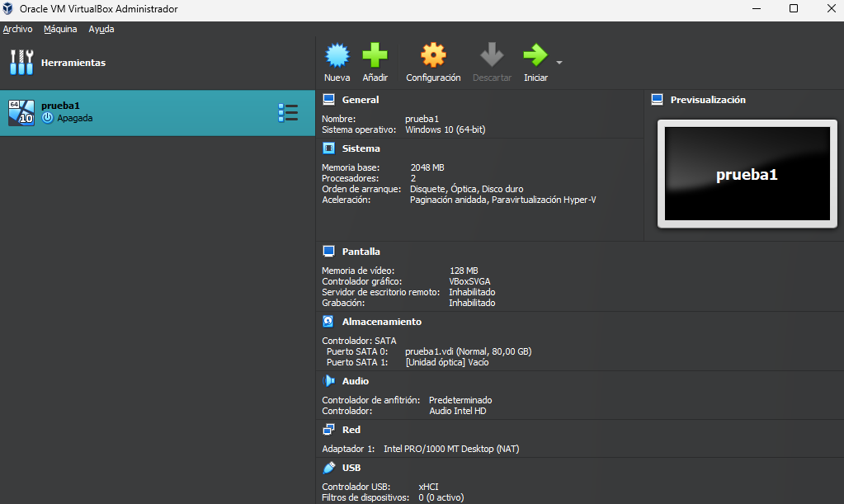Open Configuración gear icon

[x=433, y=55]
